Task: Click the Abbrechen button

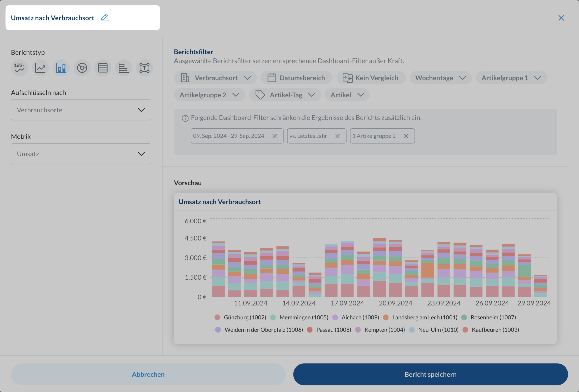Action: (148, 374)
